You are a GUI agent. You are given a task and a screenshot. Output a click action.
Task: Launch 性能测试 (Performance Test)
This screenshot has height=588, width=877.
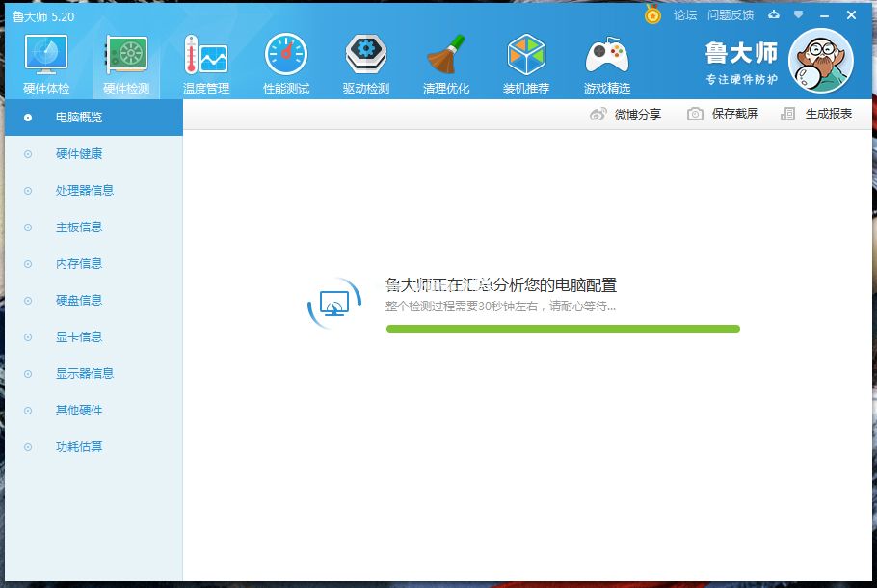[285, 62]
